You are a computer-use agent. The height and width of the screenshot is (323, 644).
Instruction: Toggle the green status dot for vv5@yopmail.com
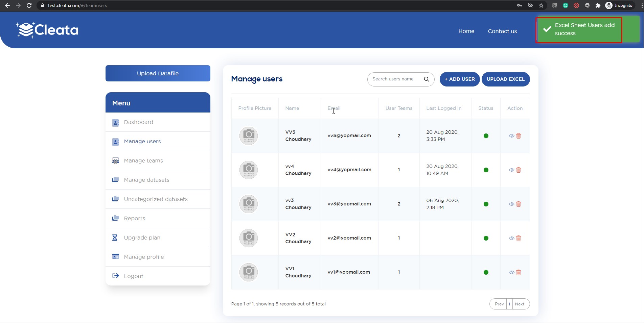pos(486,136)
